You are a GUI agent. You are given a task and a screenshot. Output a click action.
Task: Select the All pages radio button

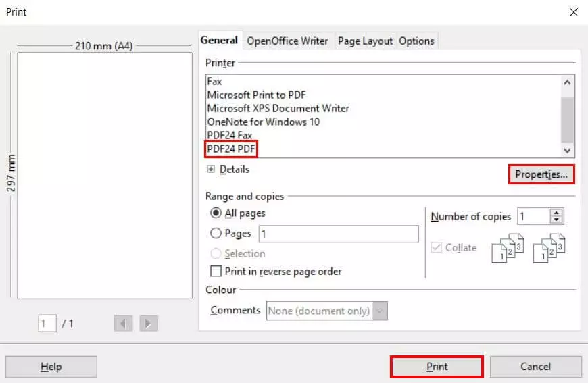click(216, 213)
